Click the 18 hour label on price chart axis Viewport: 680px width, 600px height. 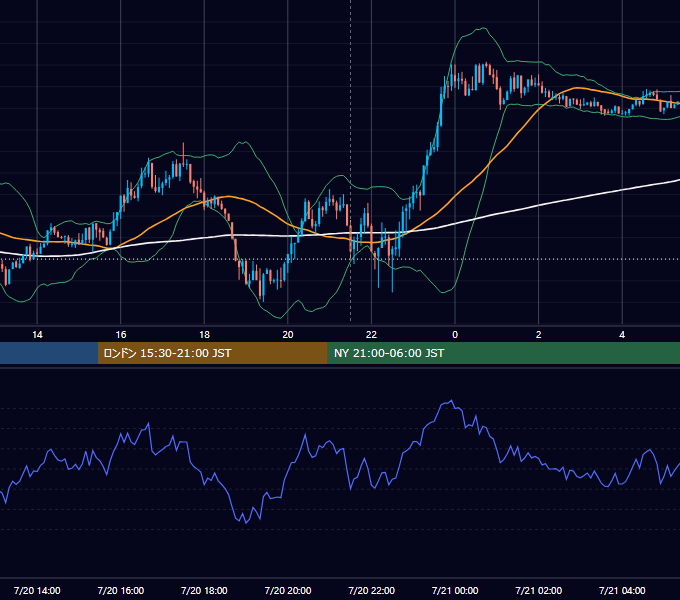(204, 335)
